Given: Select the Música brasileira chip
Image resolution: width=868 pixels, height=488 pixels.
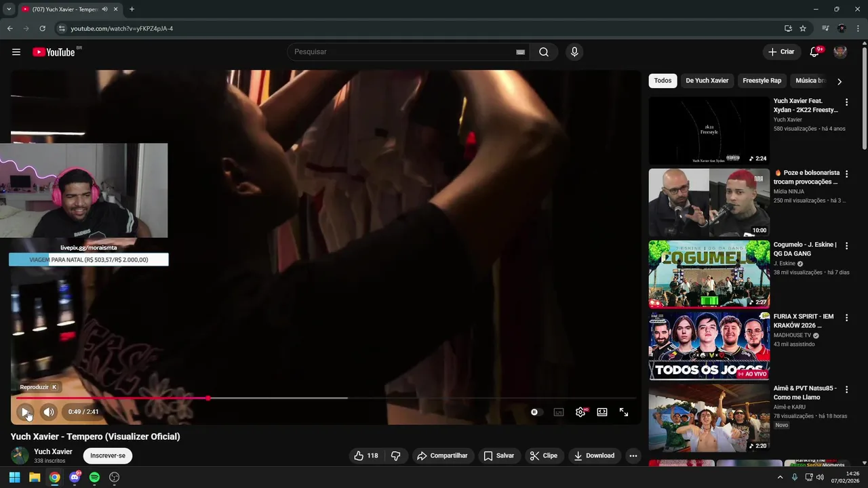Looking at the screenshot, I should (x=810, y=81).
